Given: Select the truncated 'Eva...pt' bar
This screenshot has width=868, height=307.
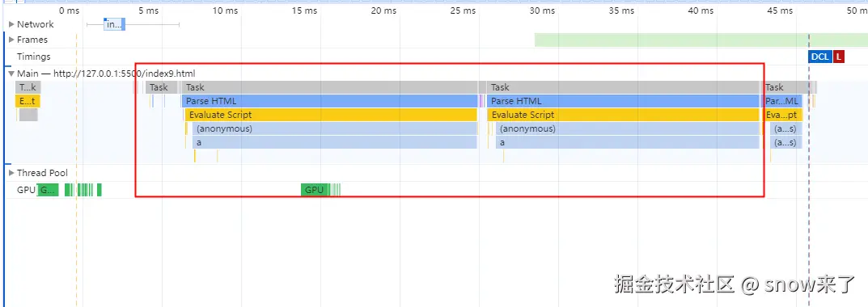Looking at the screenshot, I should point(782,115).
